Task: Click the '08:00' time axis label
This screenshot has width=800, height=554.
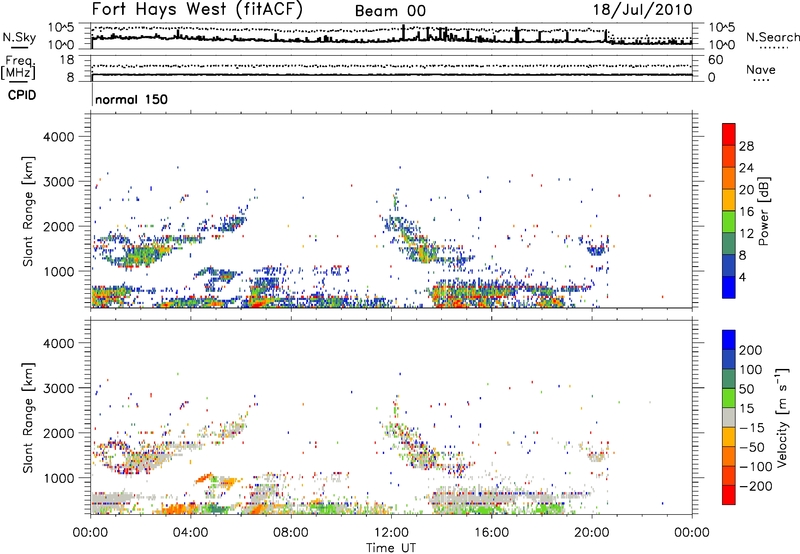Action: click(291, 533)
